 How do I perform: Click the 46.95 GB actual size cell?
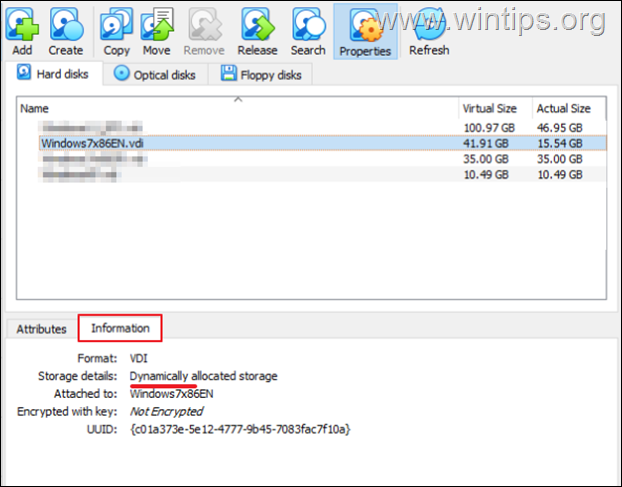pyautogui.click(x=560, y=128)
